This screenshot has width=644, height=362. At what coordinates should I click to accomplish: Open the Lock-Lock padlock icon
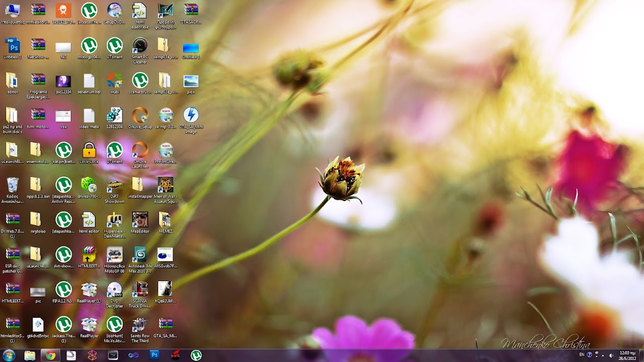coord(89,153)
